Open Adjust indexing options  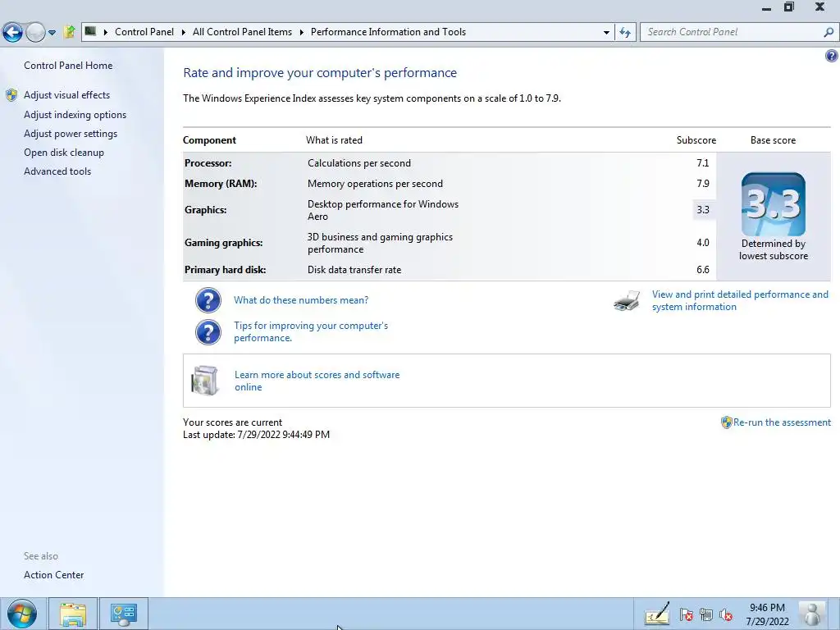[x=75, y=115]
